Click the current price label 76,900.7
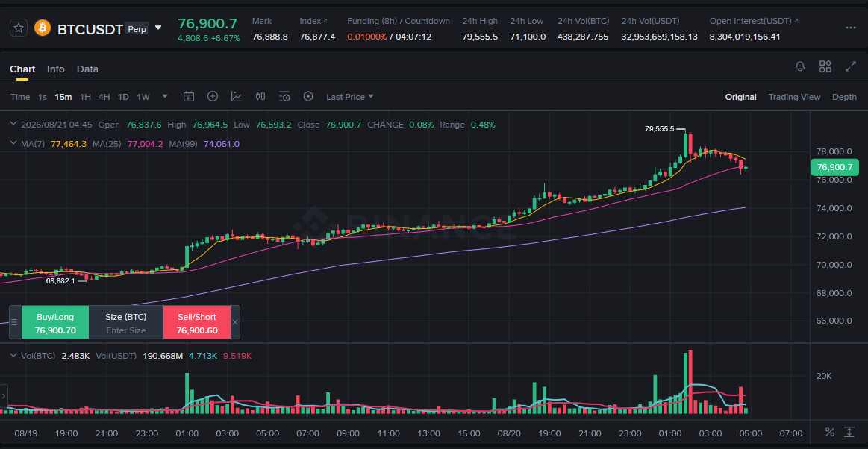Image resolution: width=868 pixels, height=449 pixels. tap(834, 167)
